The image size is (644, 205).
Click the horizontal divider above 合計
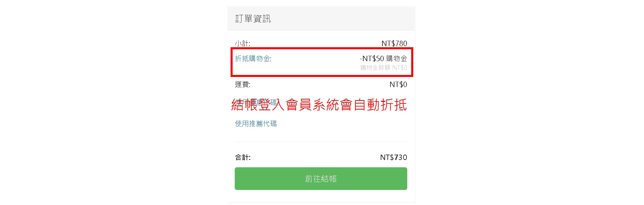click(x=321, y=142)
